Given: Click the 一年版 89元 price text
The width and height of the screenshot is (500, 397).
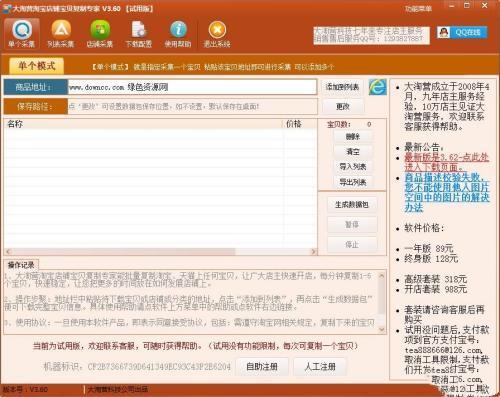Looking at the screenshot, I should tap(429, 249).
